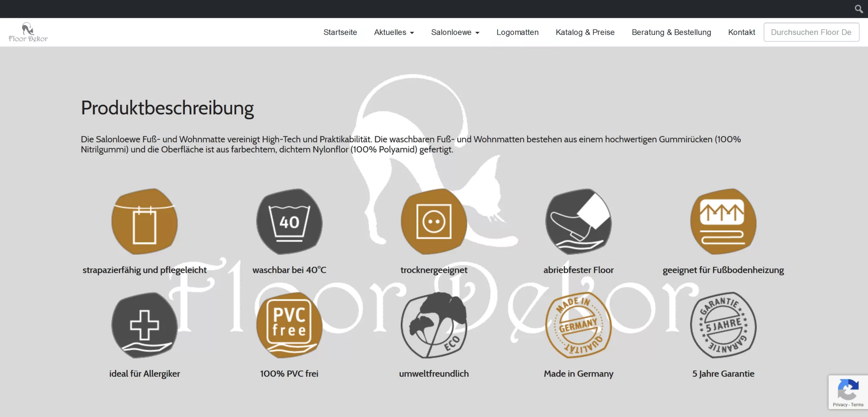
Task: Click the '5 Jahre Garantie' label
Action: (x=723, y=374)
